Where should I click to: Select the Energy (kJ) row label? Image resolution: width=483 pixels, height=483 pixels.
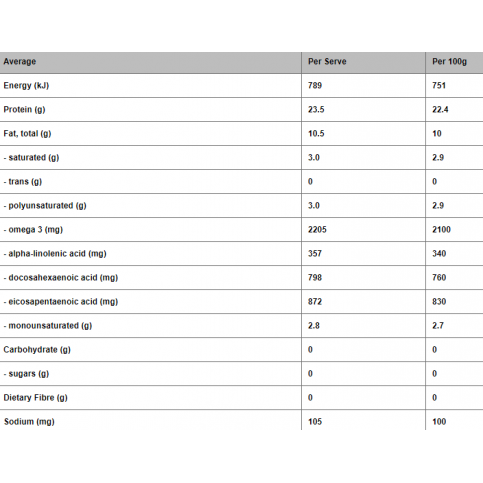point(26,86)
